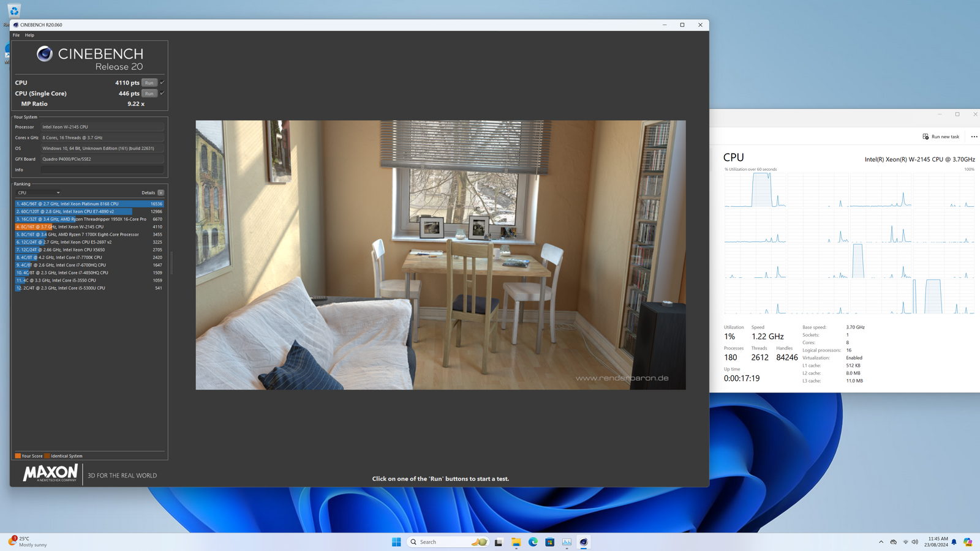Open the Help menu in Cinebench

[x=29, y=35]
